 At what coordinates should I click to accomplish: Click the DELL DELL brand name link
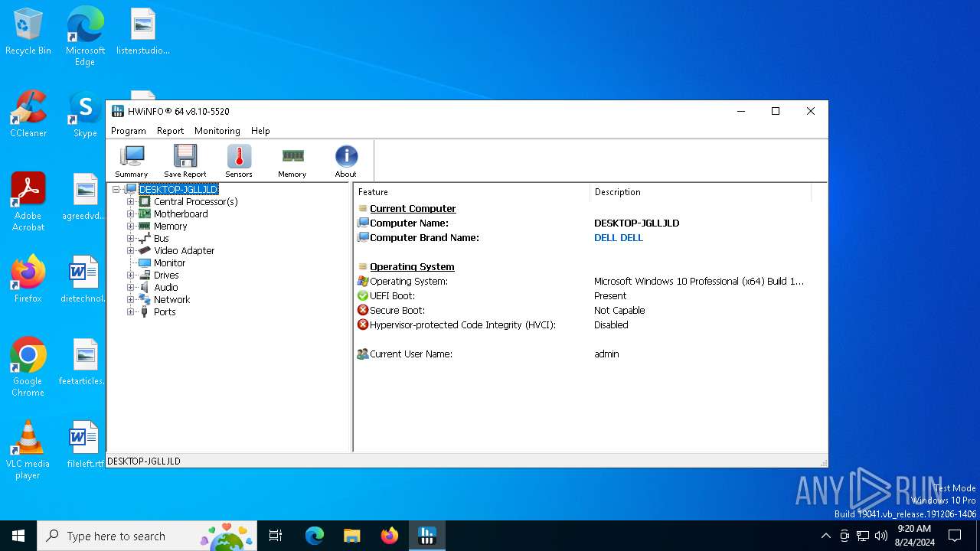(x=619, y=237)
